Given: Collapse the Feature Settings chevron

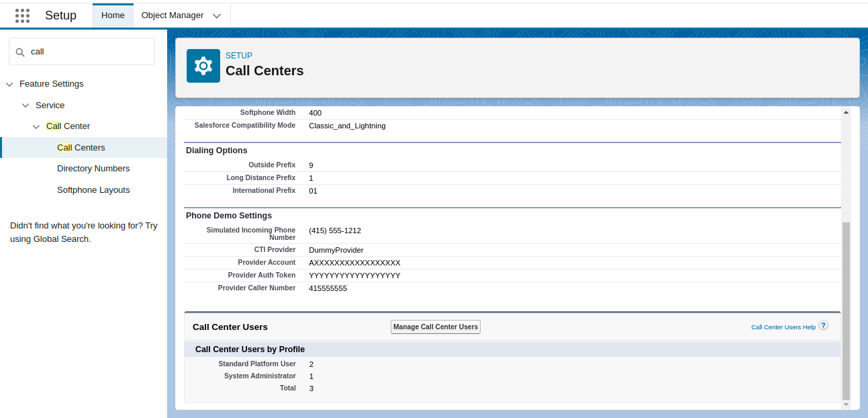Looking at the screenshot, I should pos(9,83).
